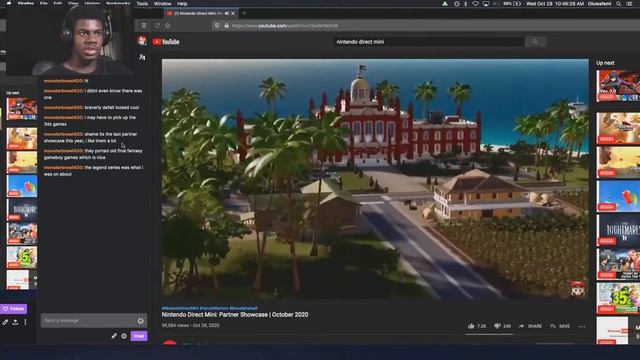Viewport: 640px width, 360px height.
Task: Click the pencil icon below the Follow button
Action: coord(5,322)
